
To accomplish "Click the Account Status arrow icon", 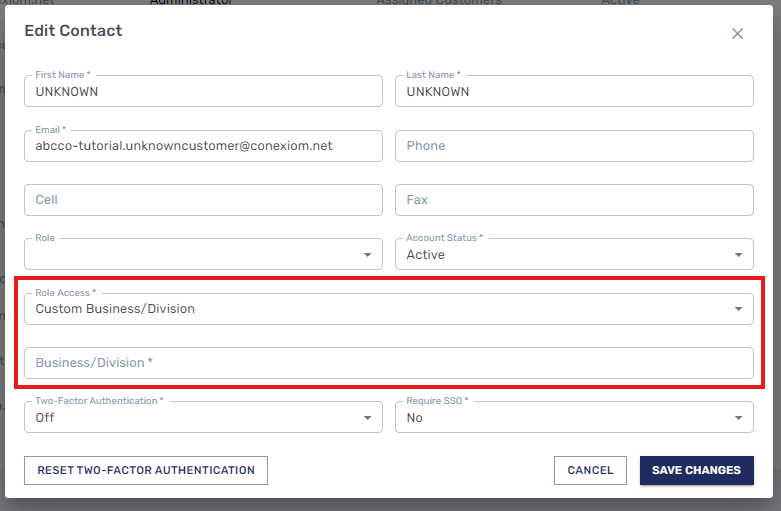I will tap(738, 256).
